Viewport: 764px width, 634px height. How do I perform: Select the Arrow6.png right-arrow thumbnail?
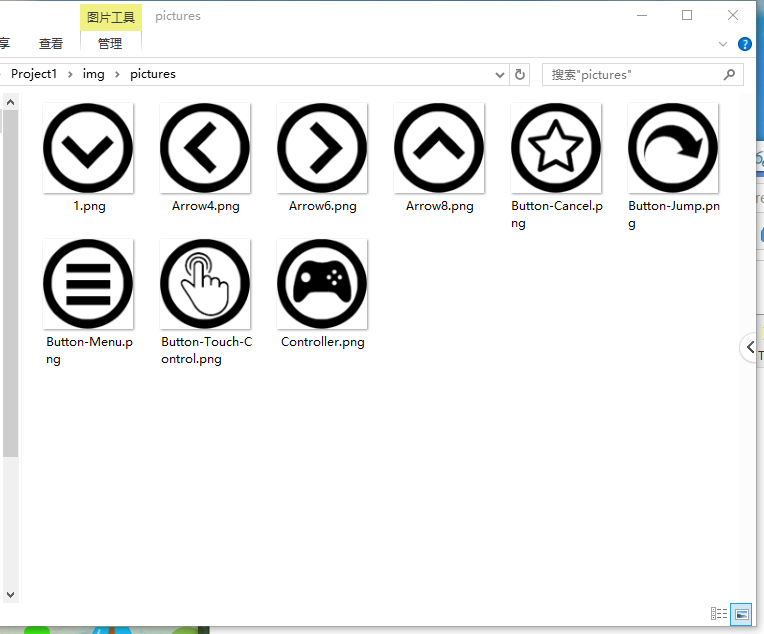(322, 148)
